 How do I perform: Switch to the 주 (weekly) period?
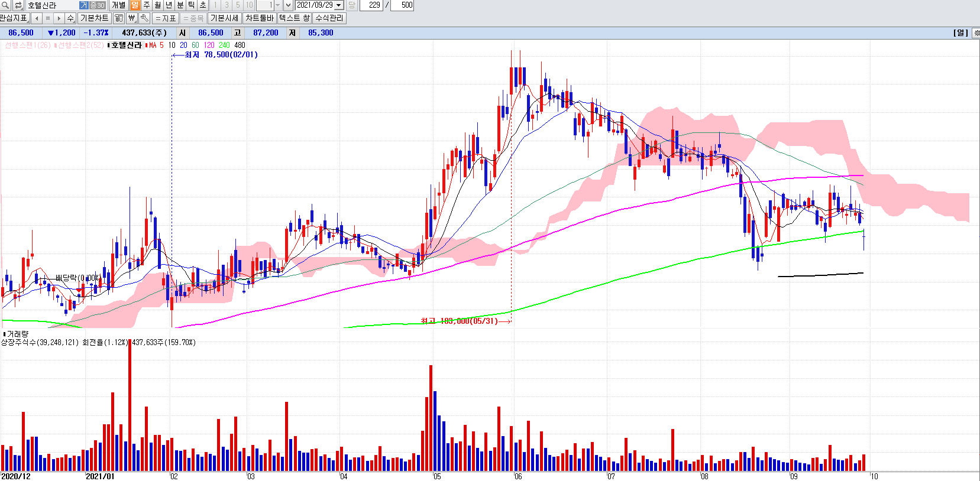point(146,5)
